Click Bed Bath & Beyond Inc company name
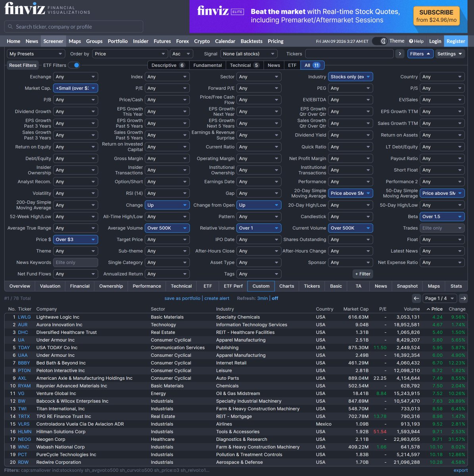The image size is (474, 476). pos(61,363)
